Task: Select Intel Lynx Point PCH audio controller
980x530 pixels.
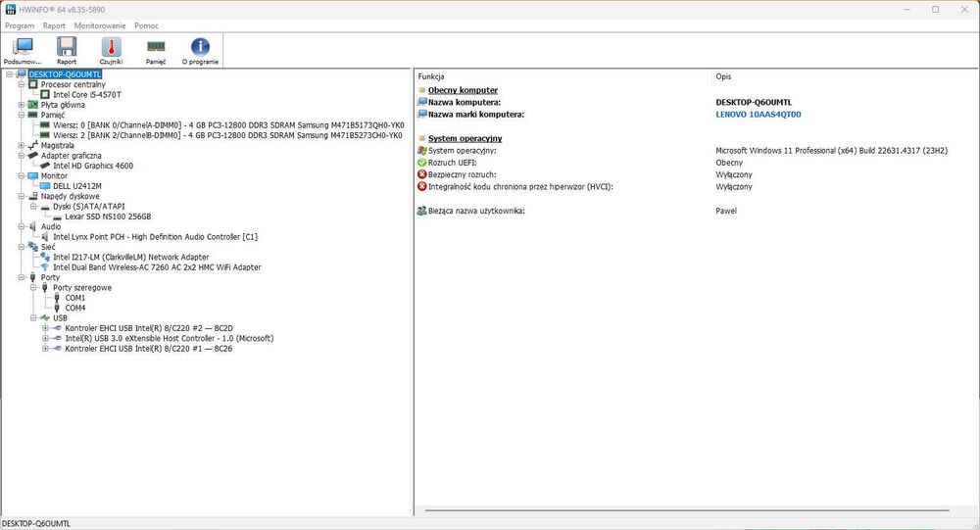Action: 155,237
